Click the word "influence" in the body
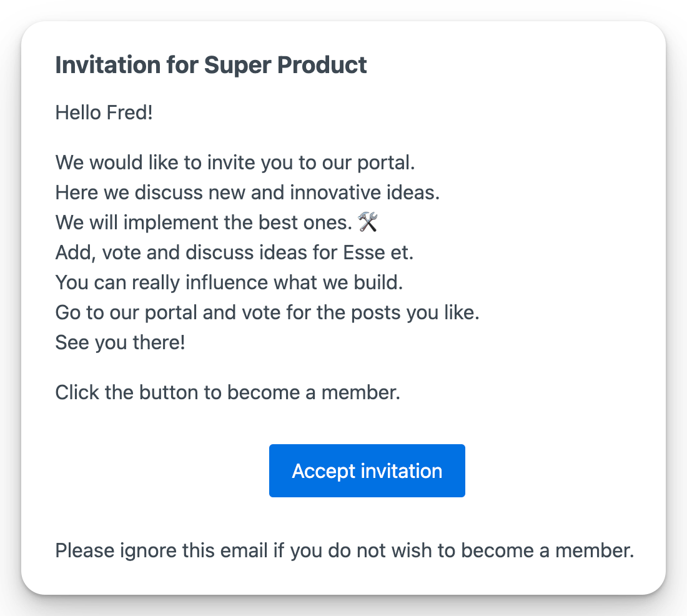Image resolution: width=687 pixels, height=616 pixels. (227, 282)
